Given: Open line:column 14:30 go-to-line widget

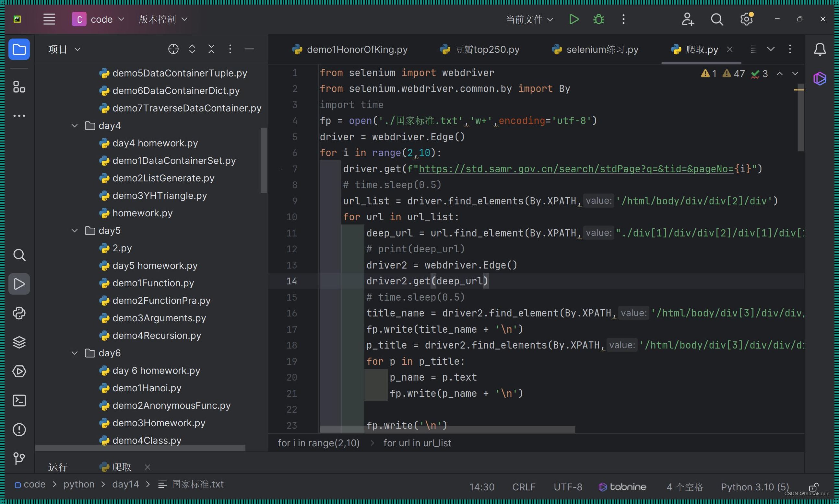Looking at the screenshot, I should 481,487.
